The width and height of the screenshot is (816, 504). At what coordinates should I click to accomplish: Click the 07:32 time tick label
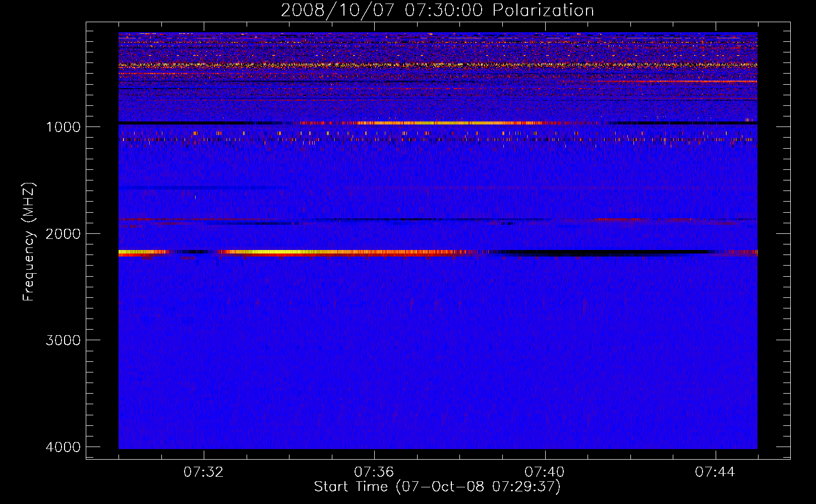(204, 472)
